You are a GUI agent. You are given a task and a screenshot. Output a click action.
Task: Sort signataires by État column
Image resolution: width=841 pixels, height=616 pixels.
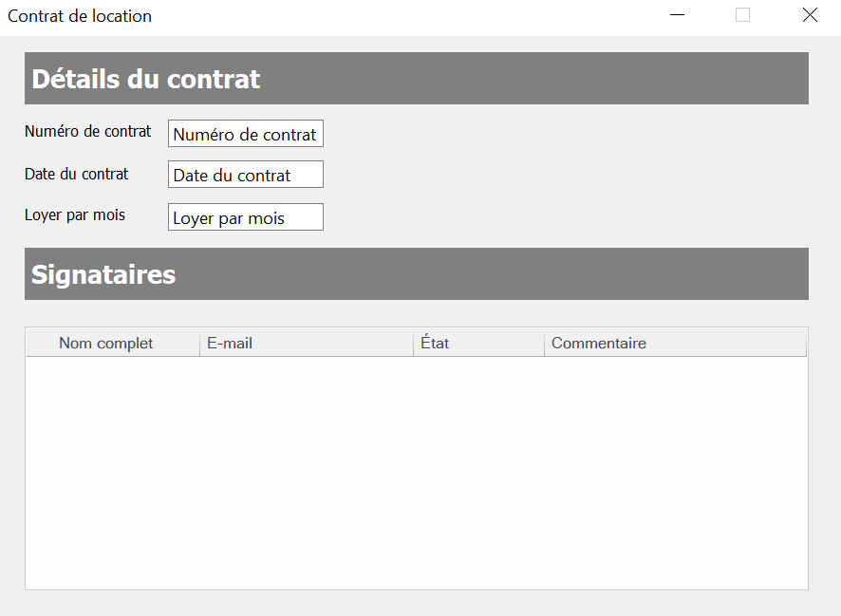coord(477,343)
